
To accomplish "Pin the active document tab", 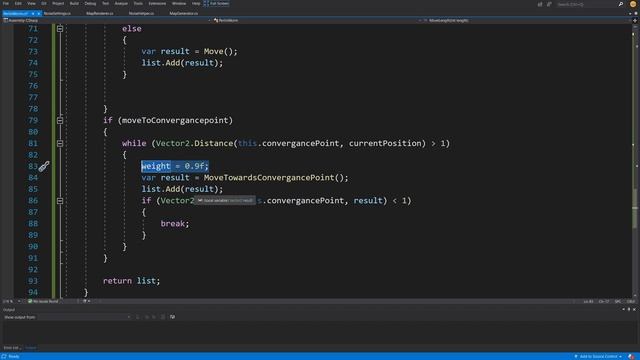I will click(33, 13).
